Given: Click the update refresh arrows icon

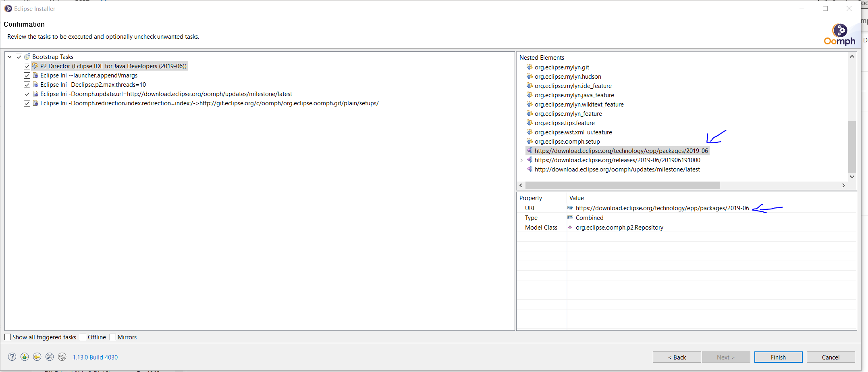Looking at the screenshot, I should [62, 357].
